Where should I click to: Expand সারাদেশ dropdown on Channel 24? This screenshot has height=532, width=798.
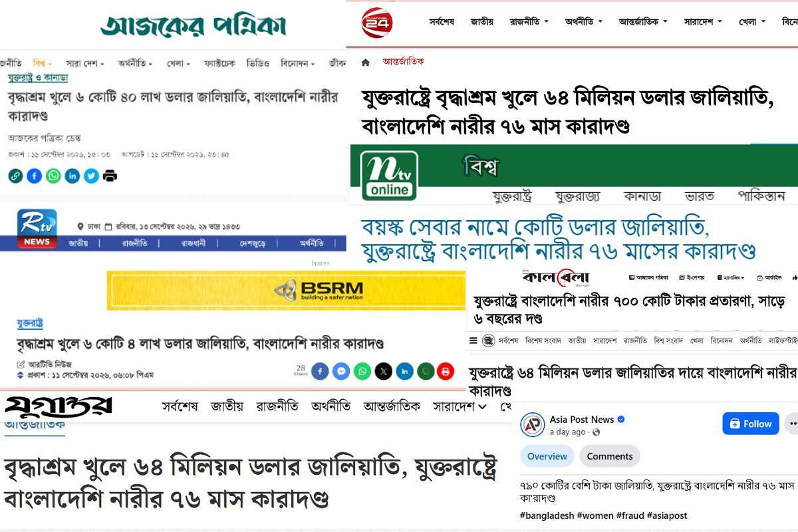702,21
